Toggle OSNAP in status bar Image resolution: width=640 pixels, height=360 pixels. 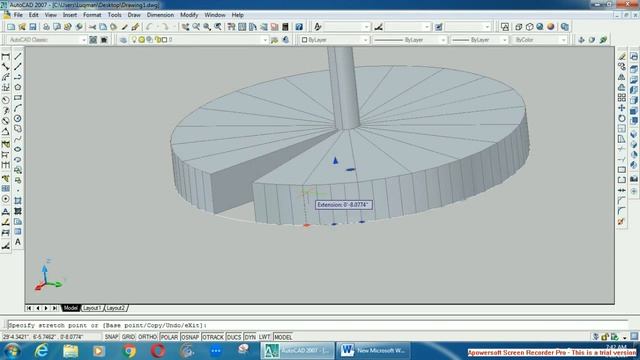190,337
